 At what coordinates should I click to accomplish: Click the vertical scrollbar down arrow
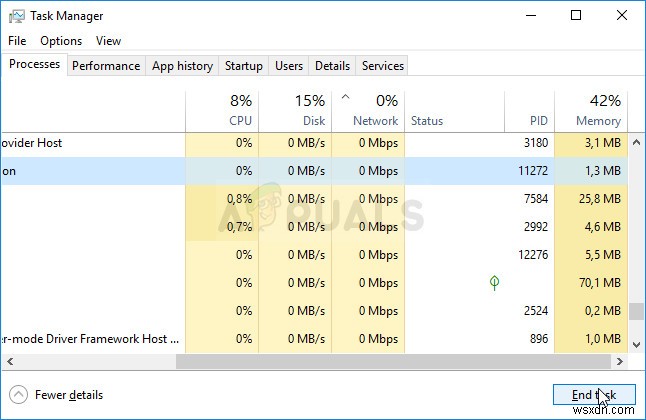pos(637,342)
